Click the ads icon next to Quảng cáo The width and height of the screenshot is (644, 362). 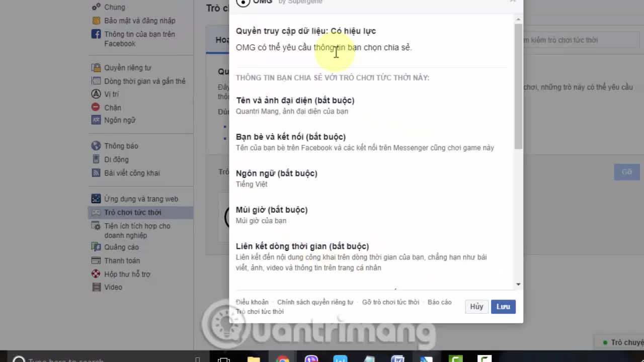pyautogui.click(x=96, y=247)
